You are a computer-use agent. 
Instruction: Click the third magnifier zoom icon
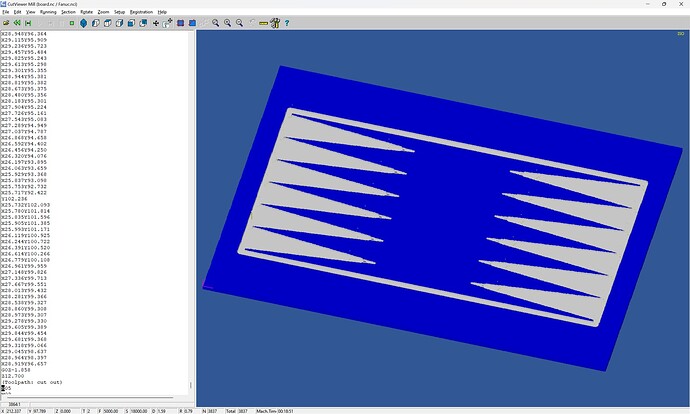point(239,23)
